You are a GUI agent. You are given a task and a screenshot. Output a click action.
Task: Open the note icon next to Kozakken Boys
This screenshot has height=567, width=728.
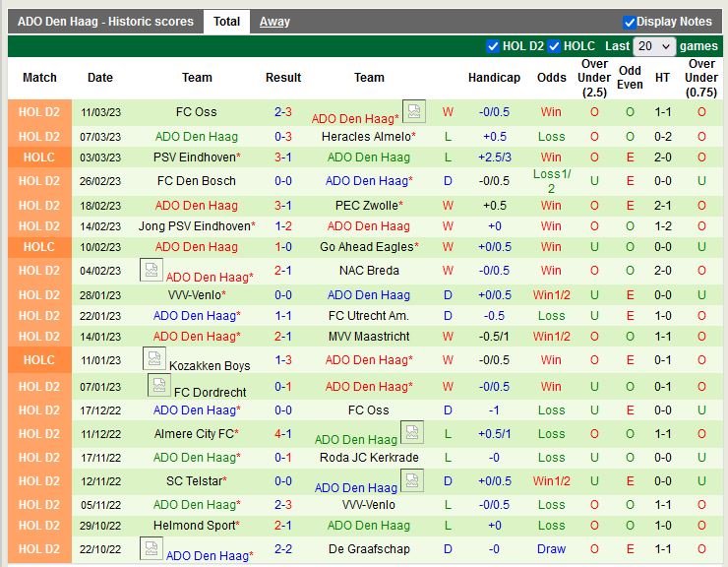pos(154,358)
